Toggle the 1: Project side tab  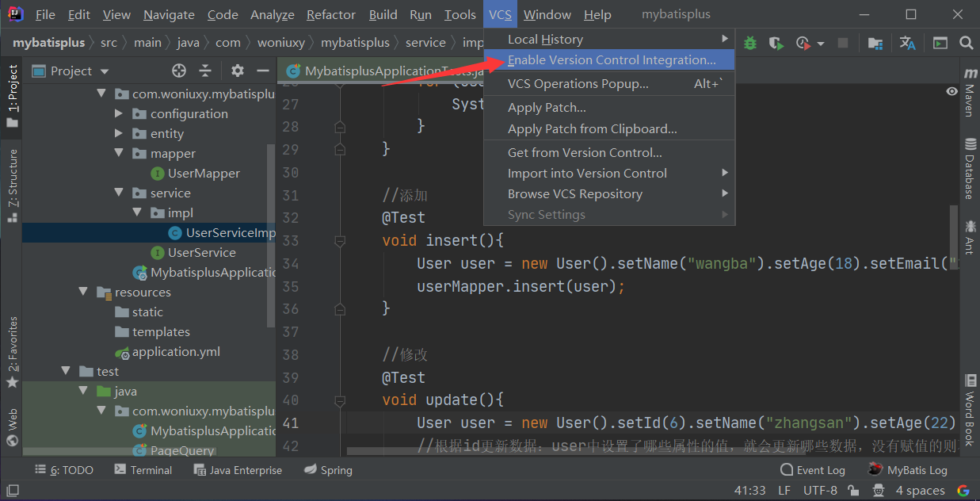tap(12, 96)
